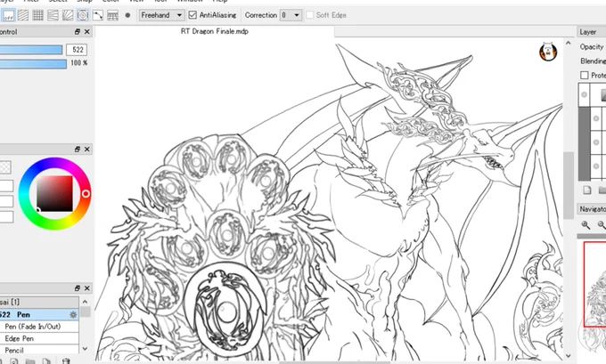Switch to the RT Dragon Finale.mdp tab
606x364 pixels.
click(x=215, y=31)
